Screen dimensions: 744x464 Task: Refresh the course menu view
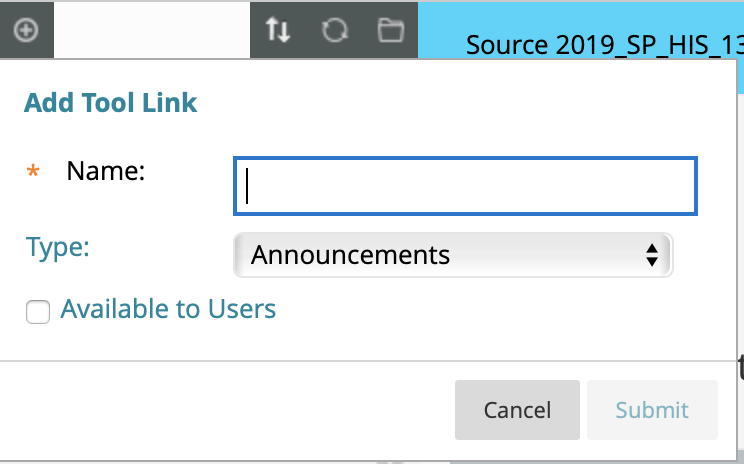(335, 30)
